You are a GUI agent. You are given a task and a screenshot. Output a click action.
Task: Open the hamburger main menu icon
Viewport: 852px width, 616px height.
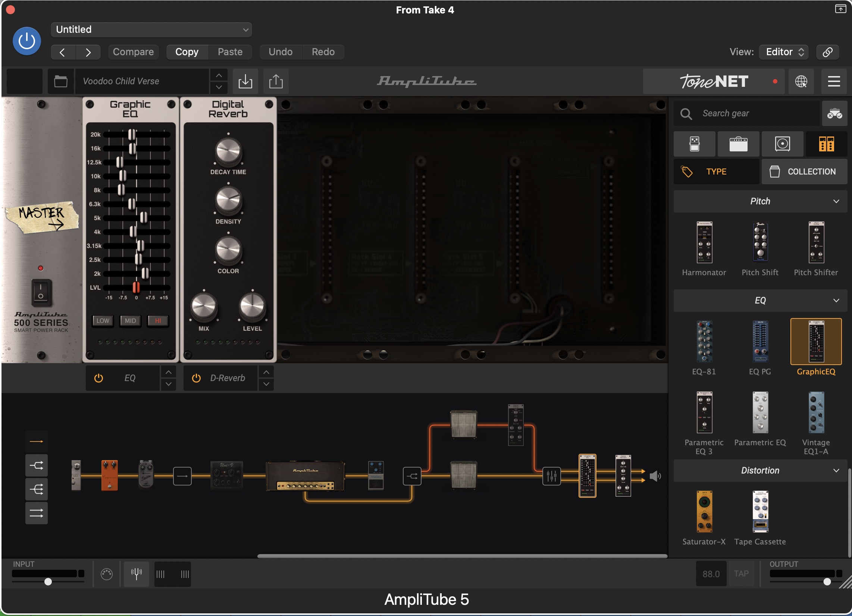click(x=834, y=81)
